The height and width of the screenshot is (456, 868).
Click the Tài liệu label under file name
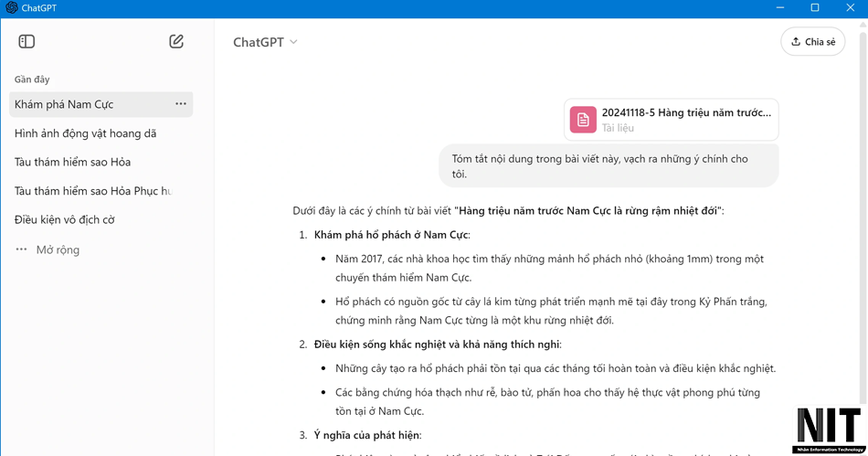point(618,128)
